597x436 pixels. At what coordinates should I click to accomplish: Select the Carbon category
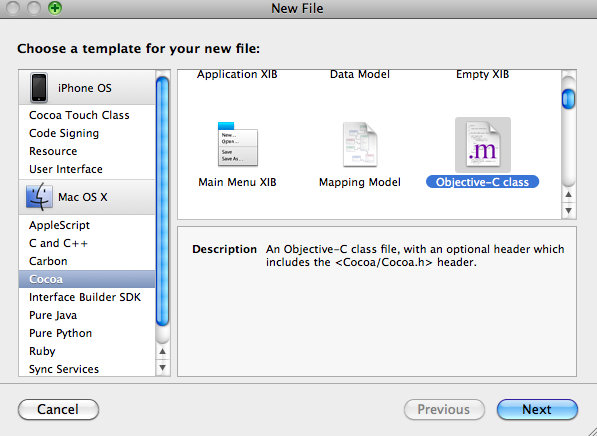pos(87,261)
